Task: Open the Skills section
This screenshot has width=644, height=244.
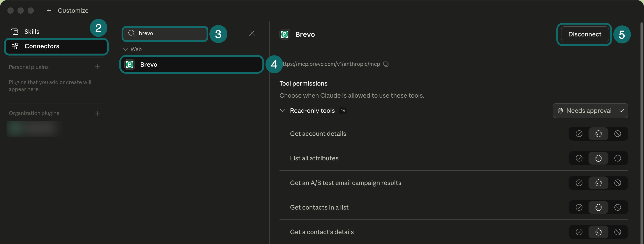Action: (56, 32)
